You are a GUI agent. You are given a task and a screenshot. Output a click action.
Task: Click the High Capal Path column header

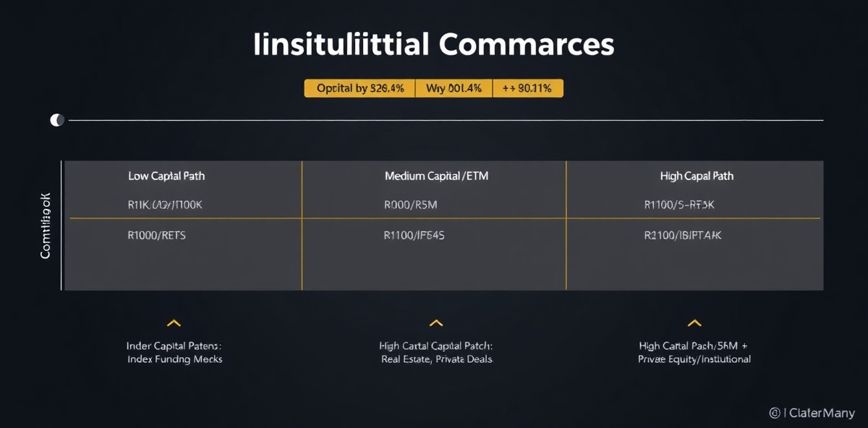click(x=697, y=176)
